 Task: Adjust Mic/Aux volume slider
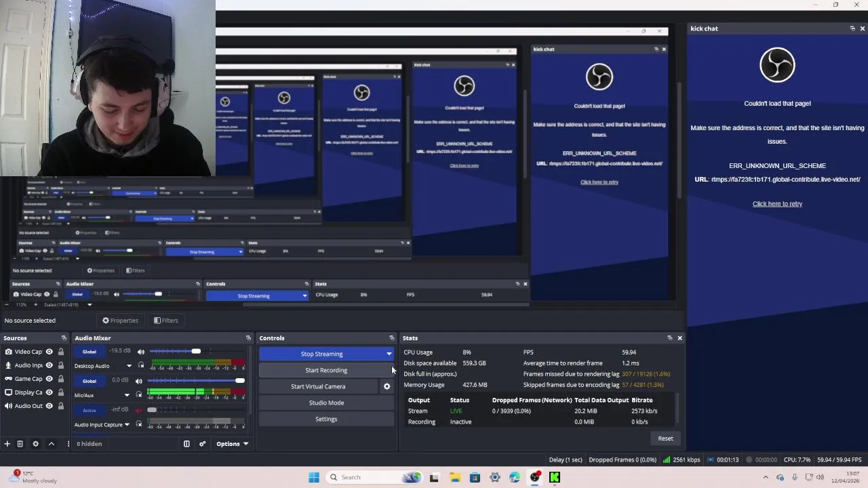[196, 381]
